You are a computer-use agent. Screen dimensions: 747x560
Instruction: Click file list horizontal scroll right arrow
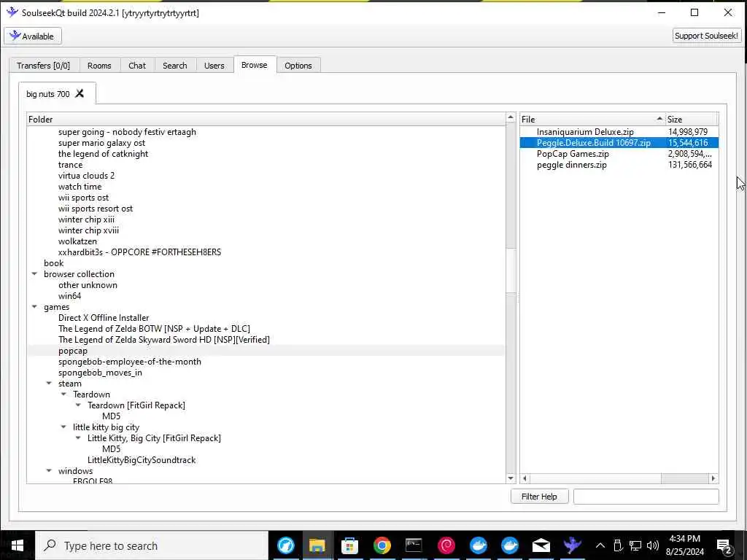[x=713, y=478]
